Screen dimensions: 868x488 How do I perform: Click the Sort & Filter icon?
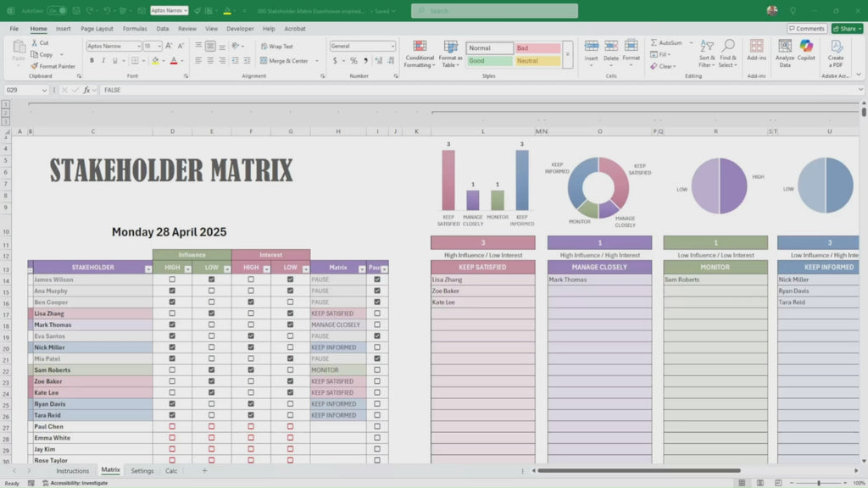pyautogui.click(x=707, y=53)
